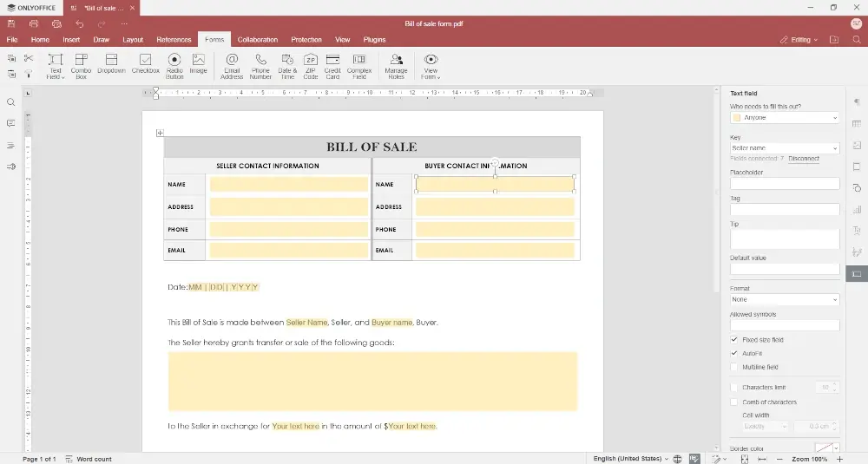Open the Format dropdown set to None

[785, 300]
